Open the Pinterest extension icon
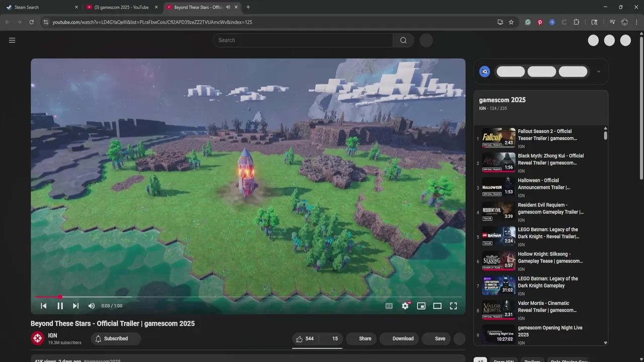This screenshot has width=644, height=362. 540,22
